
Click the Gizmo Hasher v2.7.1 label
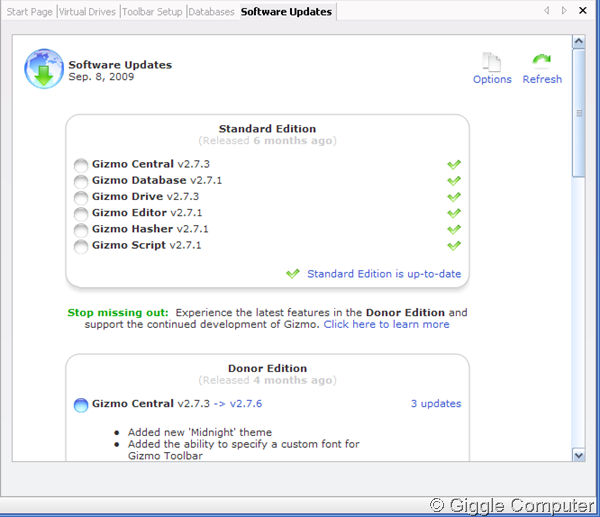[x=150, y=229]
